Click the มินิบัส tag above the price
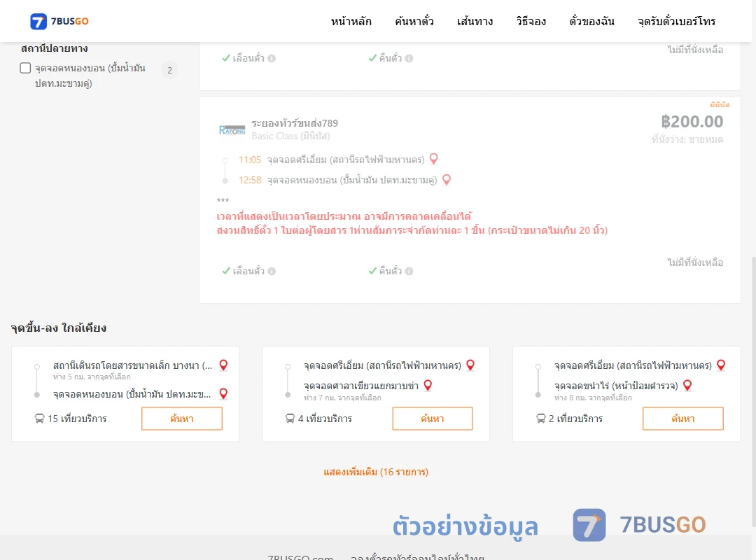The image size is (756, 560). (x=720, y=105)
